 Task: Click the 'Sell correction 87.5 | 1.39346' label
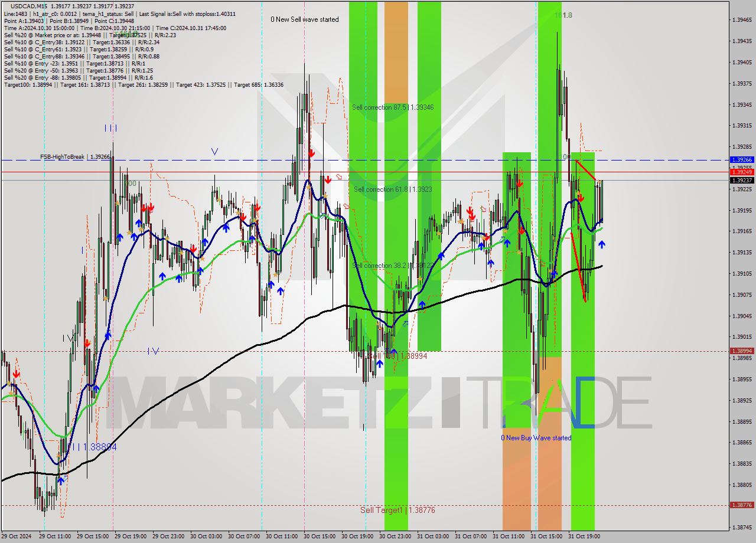393,107
